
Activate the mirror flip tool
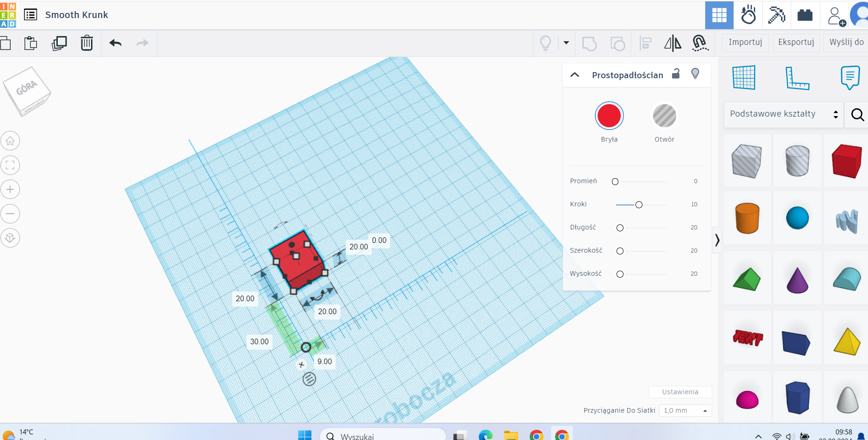pos(672,43)
